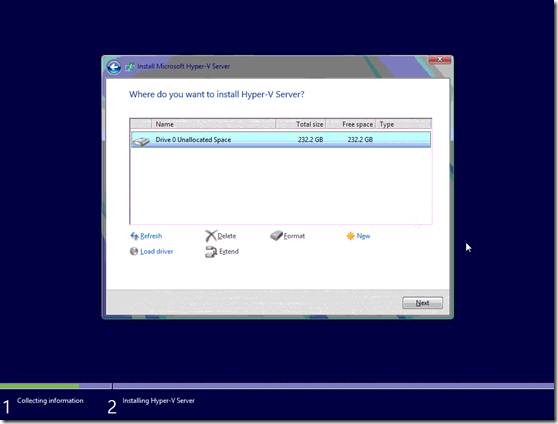Click the green setup progress bar
558x424 pixels.
[x=40, y=386]
